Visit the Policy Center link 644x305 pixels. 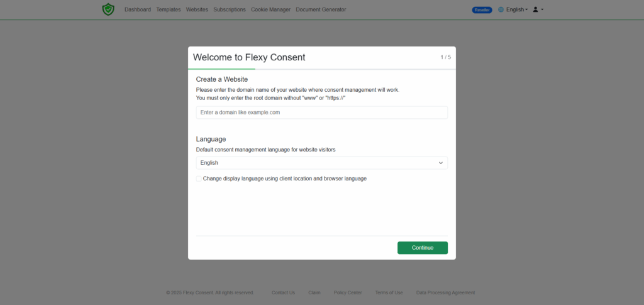pos(348,292)
